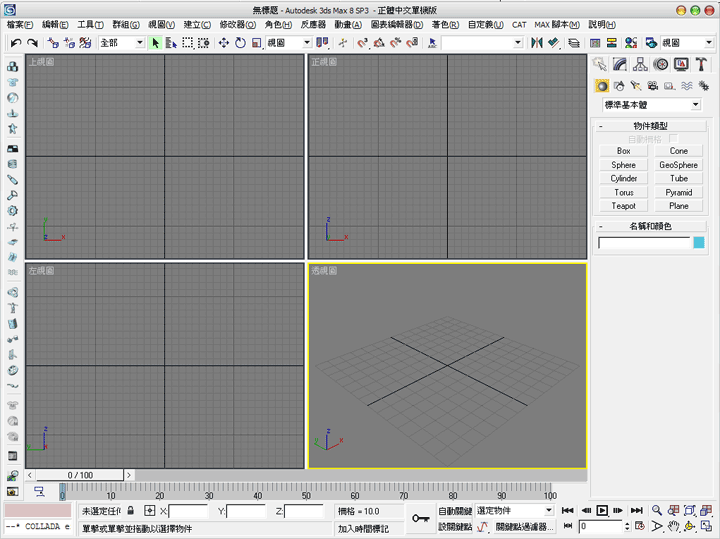
Task: Collapse the 名稱和顏色 rollout
Action: tap(650, 226)
